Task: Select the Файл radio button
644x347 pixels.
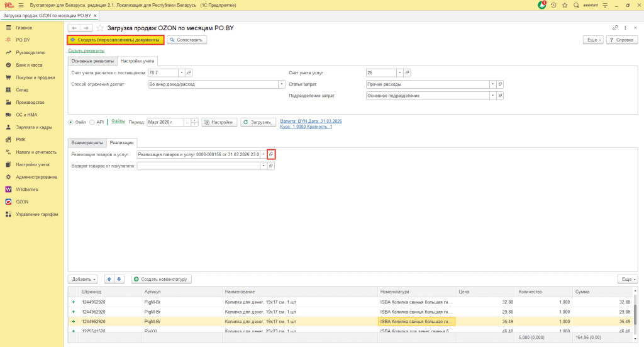Action: pos(70,123)
